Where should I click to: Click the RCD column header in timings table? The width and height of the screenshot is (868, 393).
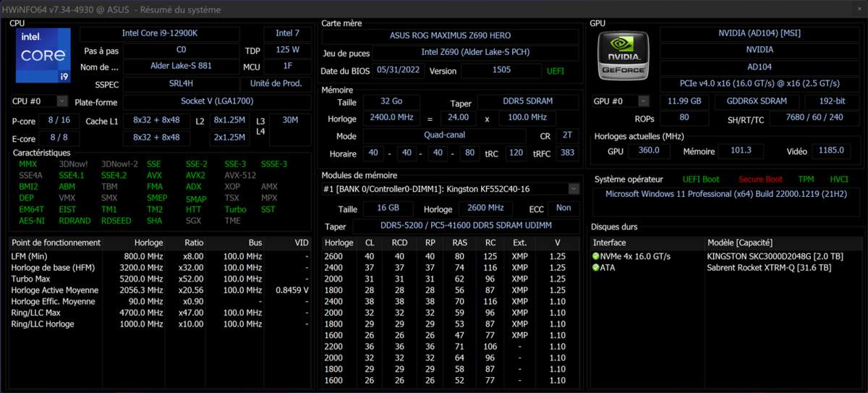tap(399, 242)
